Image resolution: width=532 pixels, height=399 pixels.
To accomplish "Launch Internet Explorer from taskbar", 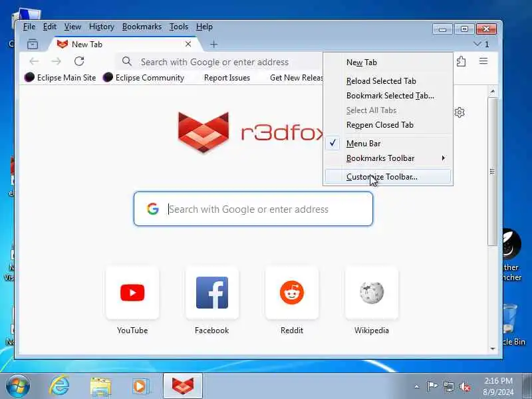I will [59, 386].
